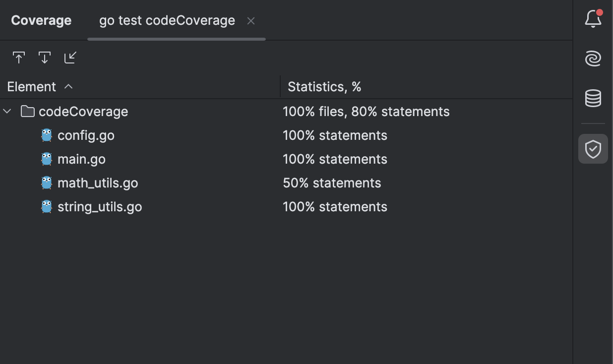The width and height of the screenshot is (613, 364).
Task: Select the 100% files, 80% statements value
Action: [x=366, y=112]
